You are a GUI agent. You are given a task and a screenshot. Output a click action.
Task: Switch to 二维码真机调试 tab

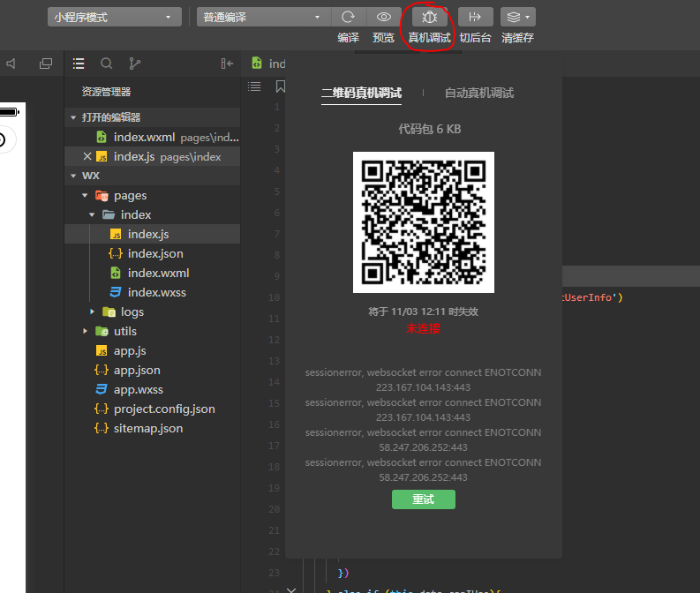361,93
